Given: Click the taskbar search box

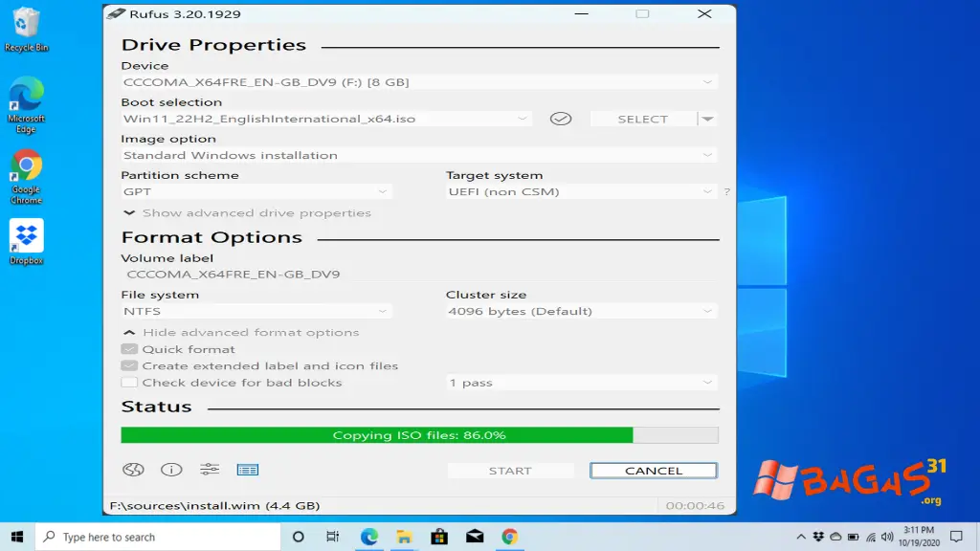Looking at the screenshot, I should [158, 537].
